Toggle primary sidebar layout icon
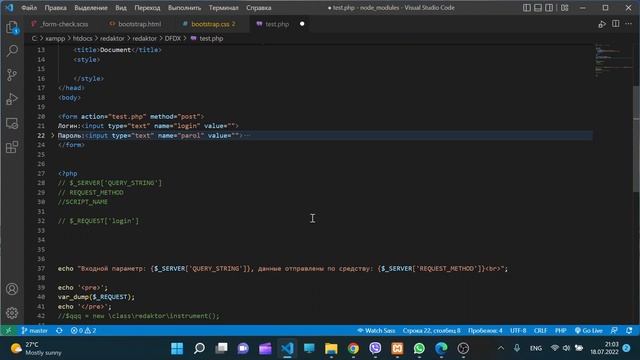The width and height of the screenshot is (640, 360). 527,8
